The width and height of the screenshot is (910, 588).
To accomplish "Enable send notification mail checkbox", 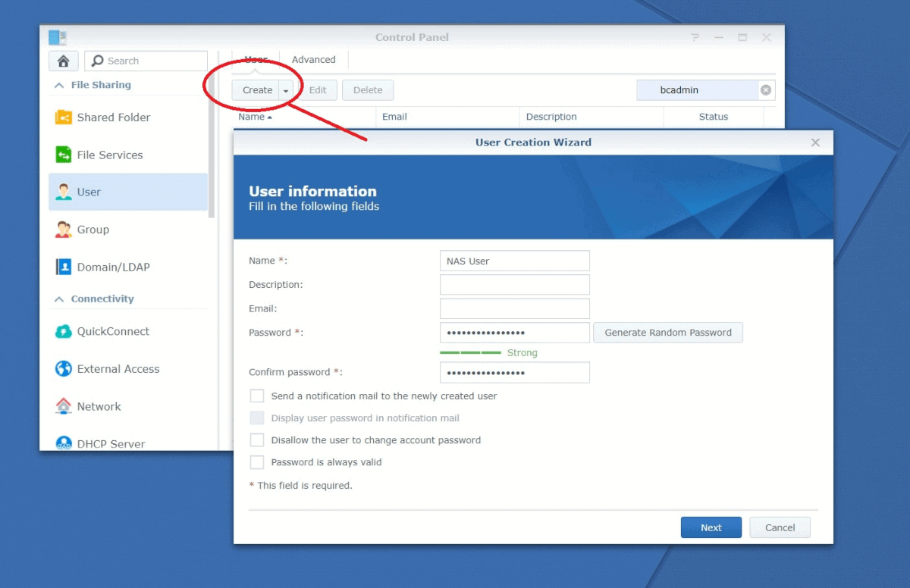I will coord(257,396).
